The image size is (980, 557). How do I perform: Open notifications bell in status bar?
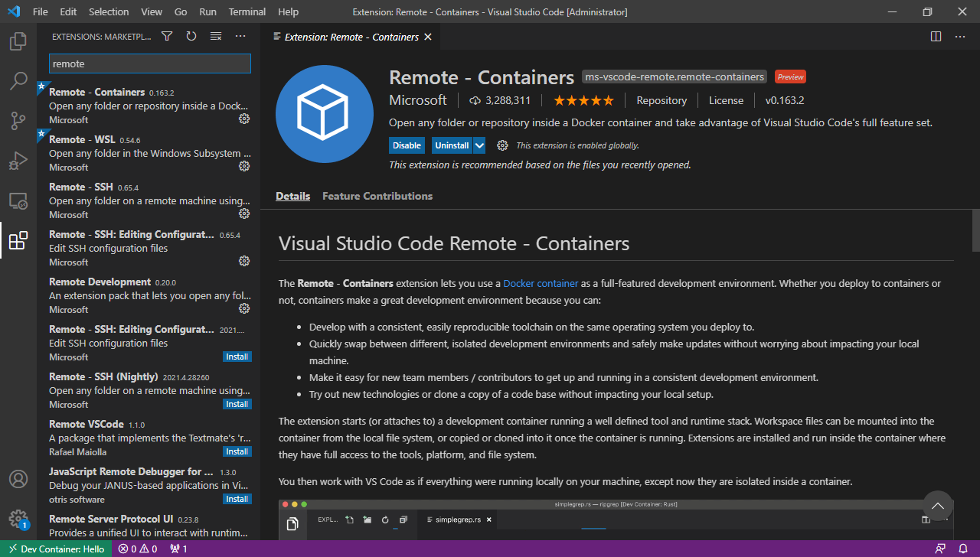click(x=963, y=549)
